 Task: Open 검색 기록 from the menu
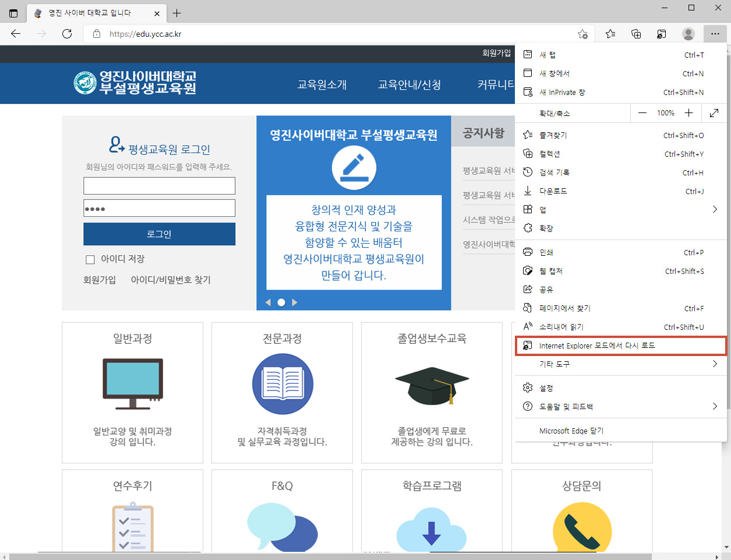(x=621, y=172)
